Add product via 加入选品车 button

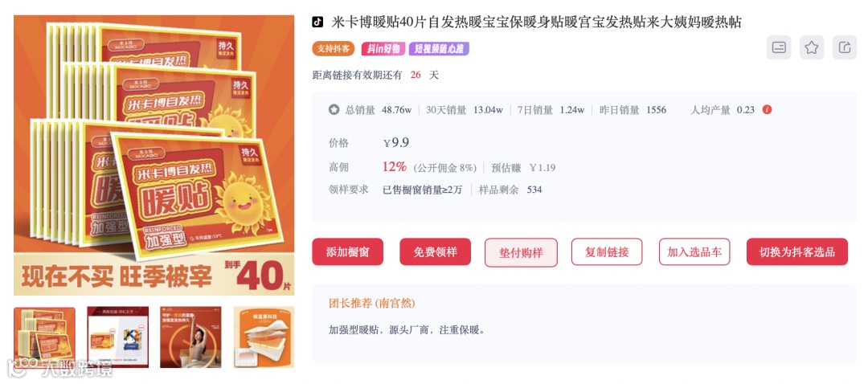pos(694,252)
